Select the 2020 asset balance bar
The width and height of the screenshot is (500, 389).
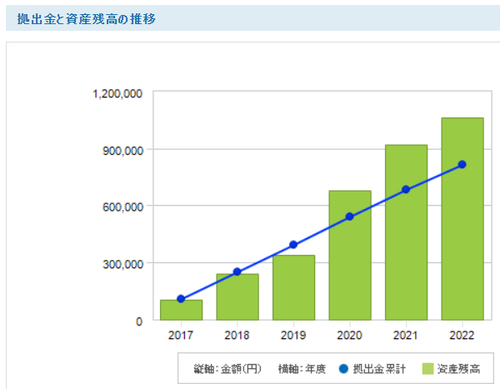click(350, 255)
